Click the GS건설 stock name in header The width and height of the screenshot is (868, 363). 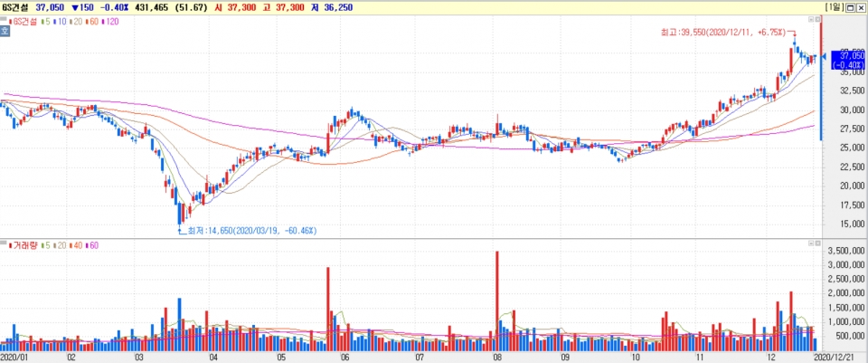pyautogui.click(x=15, y=7)
